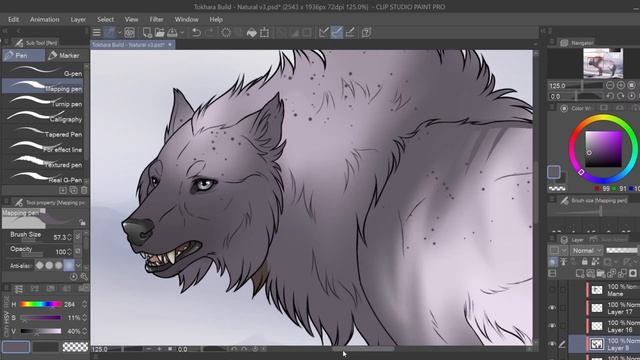The width and height of the screenshot is (640, 360).
Task: Open the Filter menu
Action: tap(156, 20)
